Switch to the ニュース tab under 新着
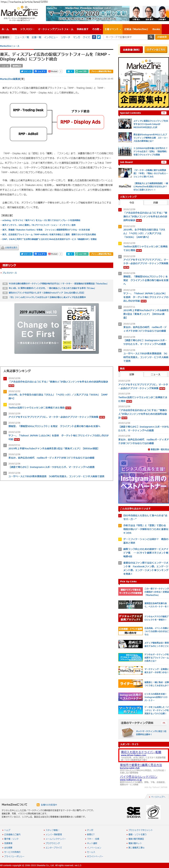 (x=155, y=374)
